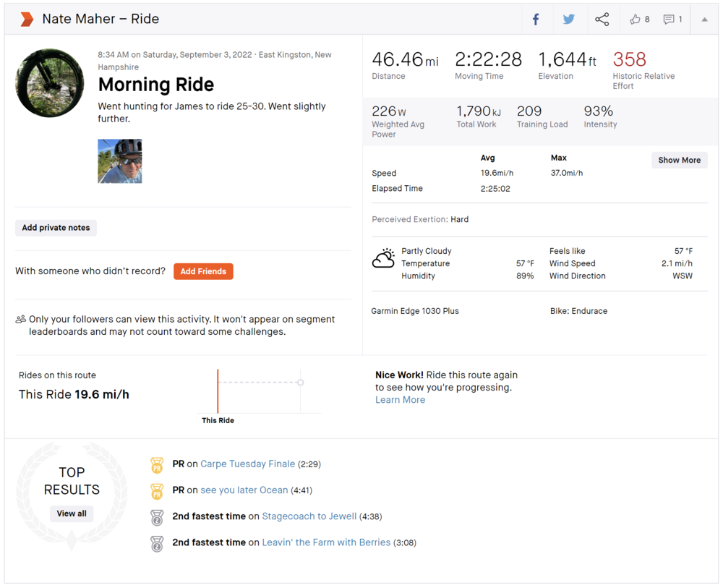This screenshot has height=588, width=723.
Task: Collapse the activity header with up arrow
Action: click(x=704, y=20)
